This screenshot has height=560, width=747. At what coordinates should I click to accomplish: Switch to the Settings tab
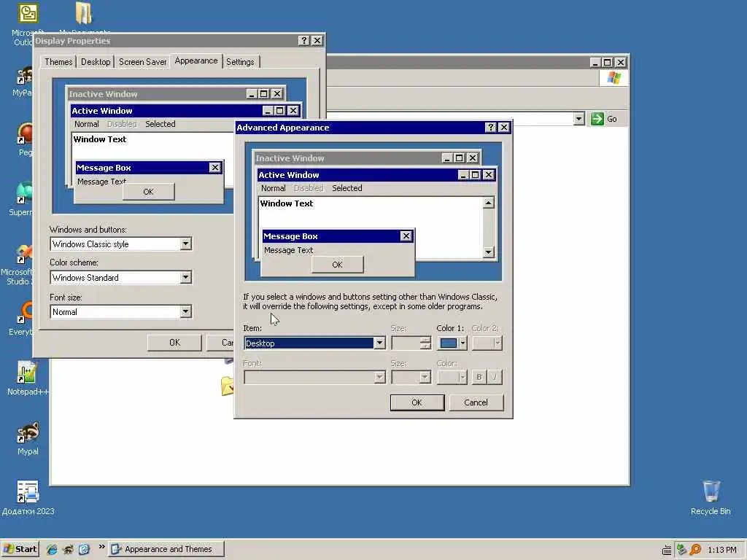click(x=240, y=62)
